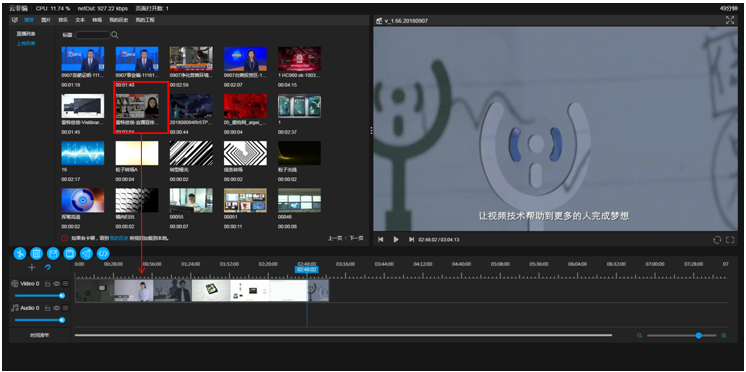The width and height of the screenshot is (746, 372).
Task: Hide Audio 0 track with eye icon
Action: coord(56,308)
